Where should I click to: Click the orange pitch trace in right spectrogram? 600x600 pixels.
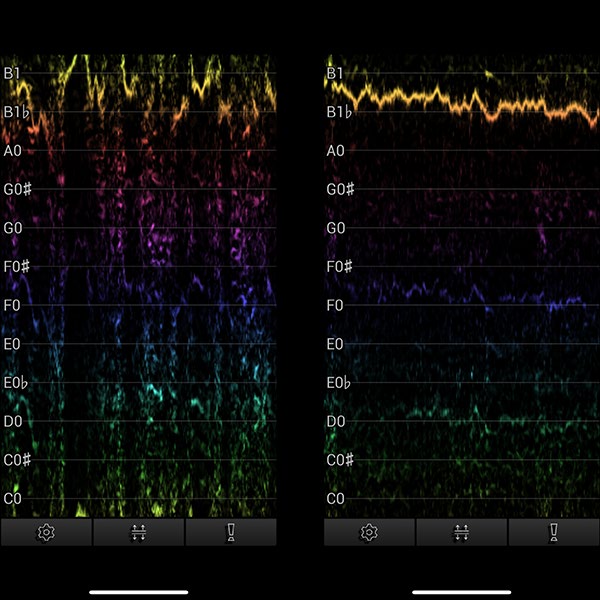pos(440,97)
